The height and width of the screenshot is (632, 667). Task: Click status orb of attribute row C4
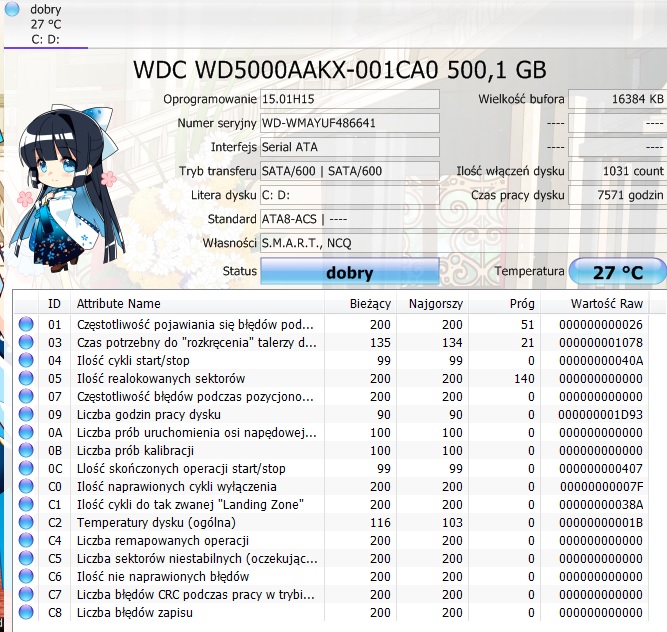[x=26, y=540]
